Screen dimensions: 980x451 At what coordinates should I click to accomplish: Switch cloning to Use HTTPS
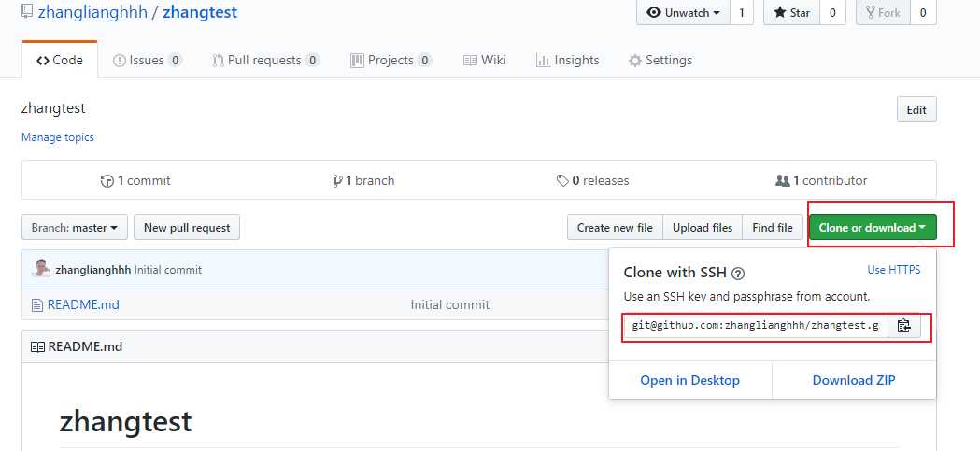click(x=894, y=270)
